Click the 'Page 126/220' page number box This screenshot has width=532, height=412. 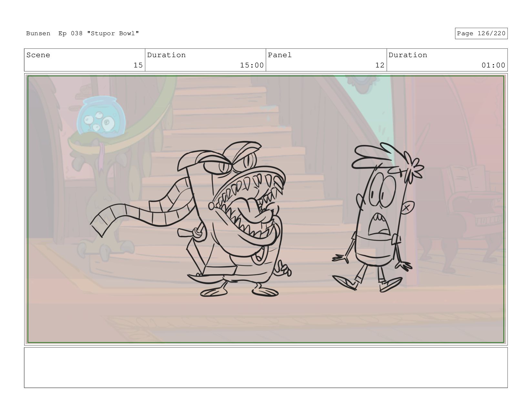481,34
